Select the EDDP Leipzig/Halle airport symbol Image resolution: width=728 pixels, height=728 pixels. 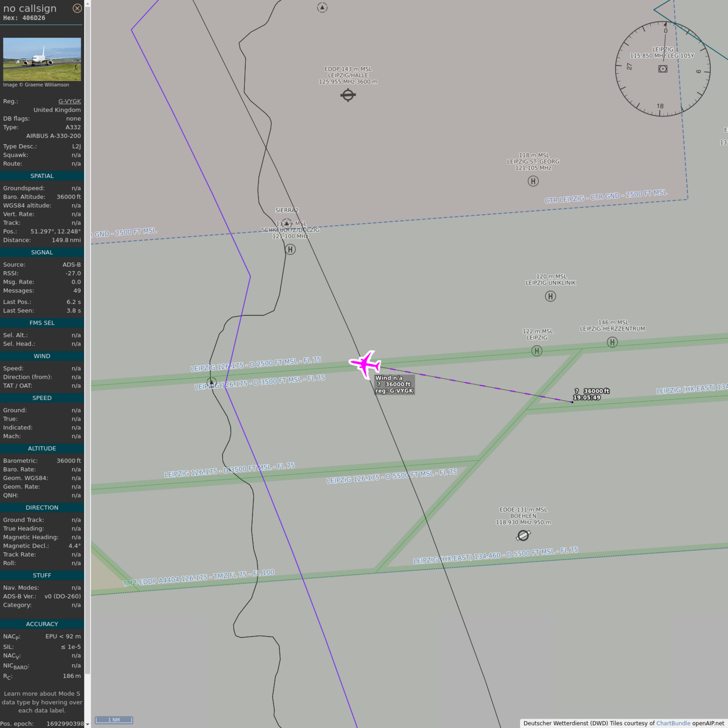[348, 95]
